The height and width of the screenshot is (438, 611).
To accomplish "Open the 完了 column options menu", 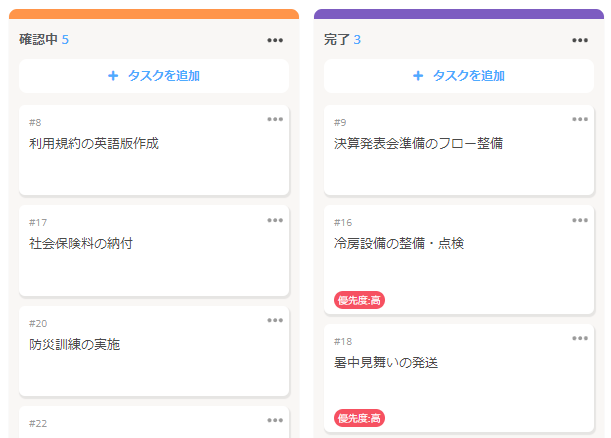I will tap(580, 40).
